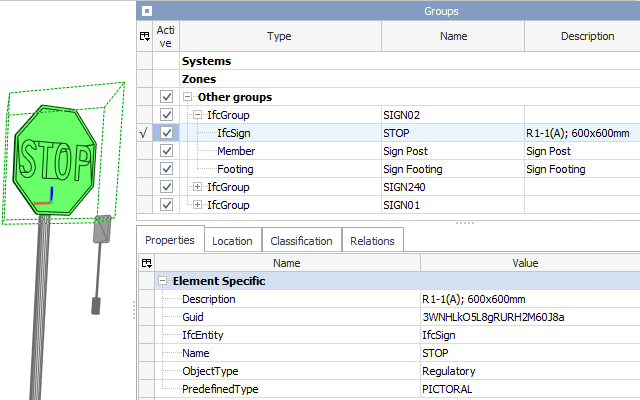Collapse the Other groups tree node

[188, 97]
